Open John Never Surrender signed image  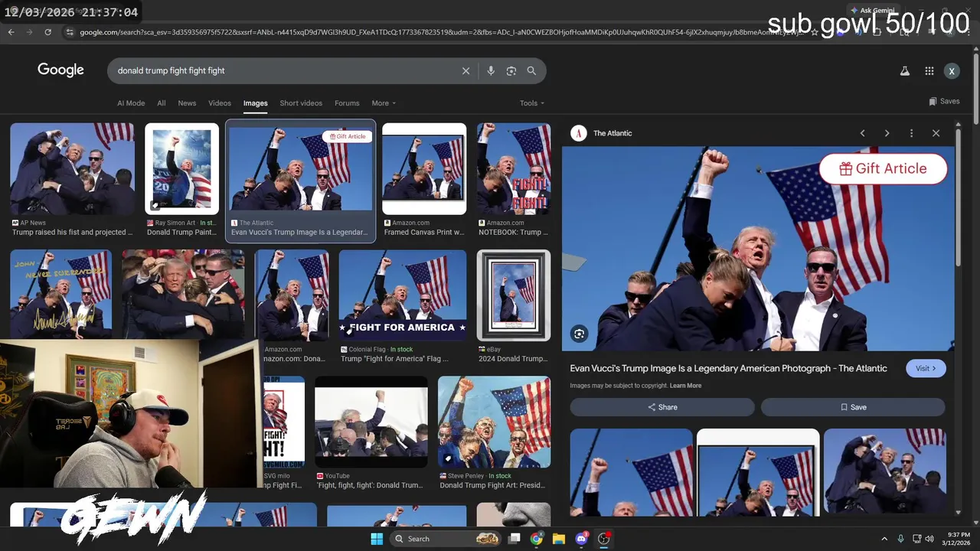tap(61, 294)
